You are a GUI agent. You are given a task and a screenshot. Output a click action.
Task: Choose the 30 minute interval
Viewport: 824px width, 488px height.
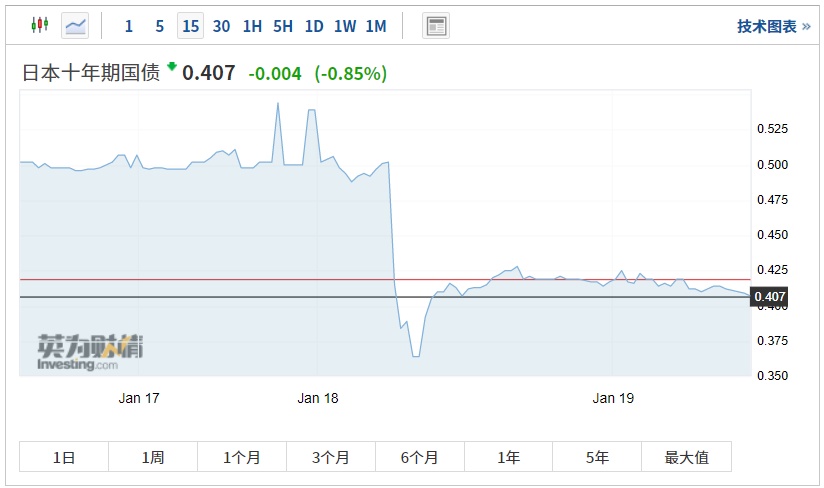pyautogui.click(x=221, y=27)
